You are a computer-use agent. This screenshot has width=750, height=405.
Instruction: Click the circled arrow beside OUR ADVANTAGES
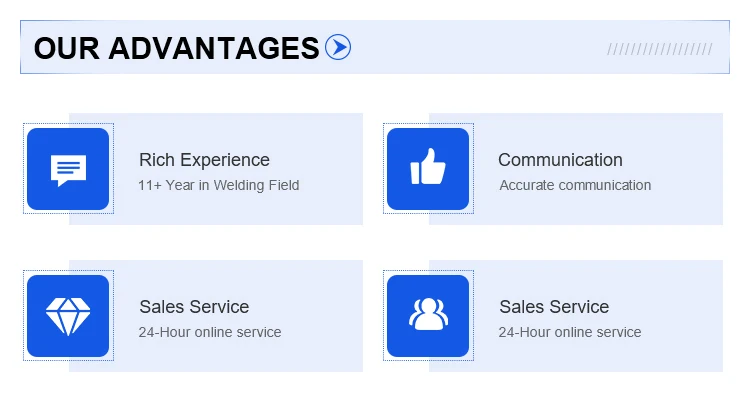338,47
